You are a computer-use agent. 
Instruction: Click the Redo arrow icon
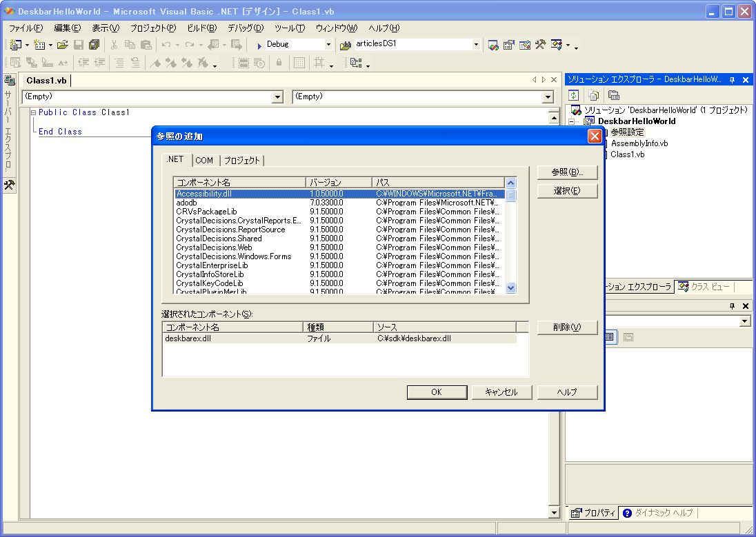190,45
